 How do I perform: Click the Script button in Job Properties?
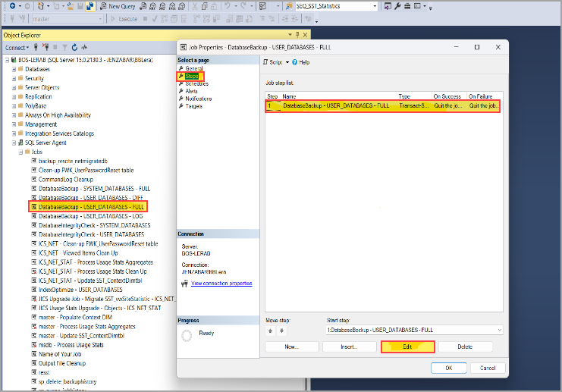click(273, 62)
